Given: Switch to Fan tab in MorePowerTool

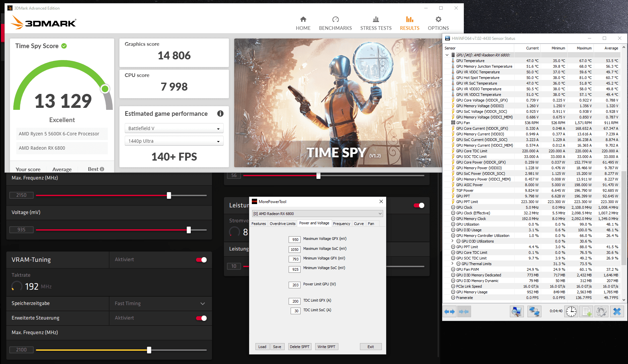Looking at the screenshot, I should point(371,224).
